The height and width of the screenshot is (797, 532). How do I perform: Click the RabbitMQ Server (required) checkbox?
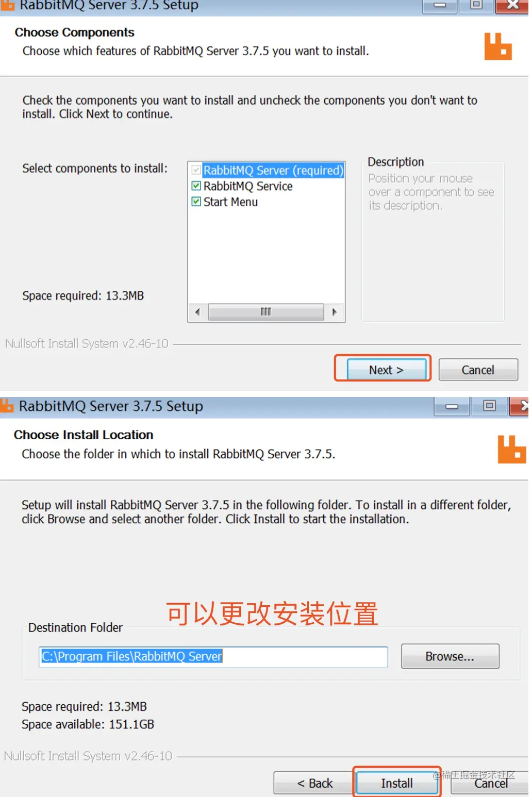pos(196,170)
